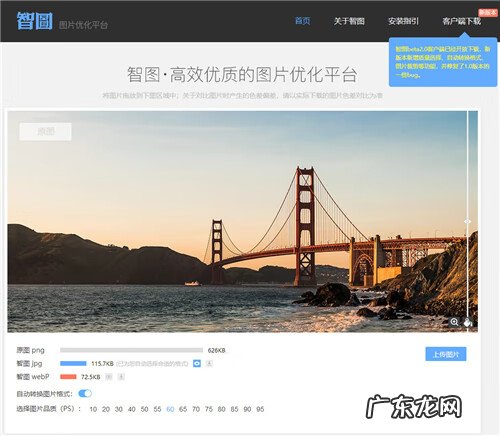Select image quality 95
The height and width of the screenshot is (436, 500).
click(260, 409)
